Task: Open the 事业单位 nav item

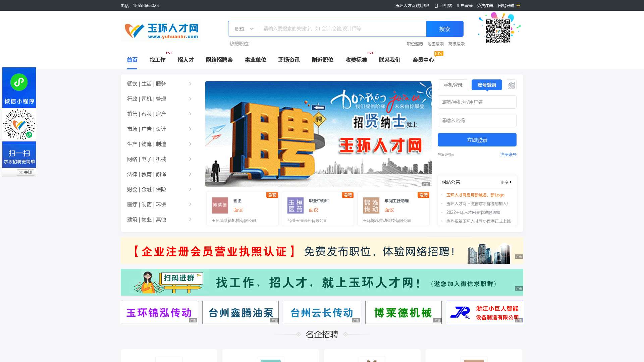Action: coord(256,60)
